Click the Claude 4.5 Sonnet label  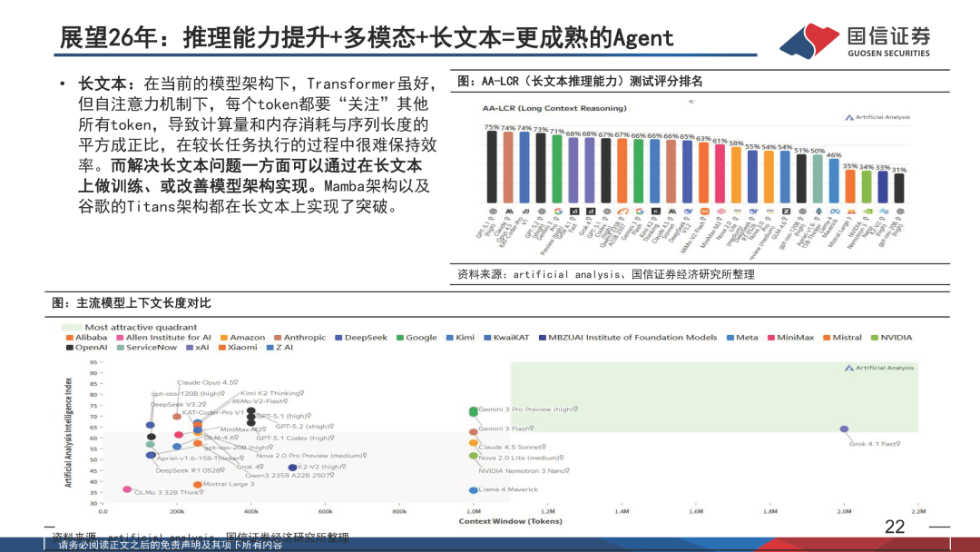pos(512,447)
